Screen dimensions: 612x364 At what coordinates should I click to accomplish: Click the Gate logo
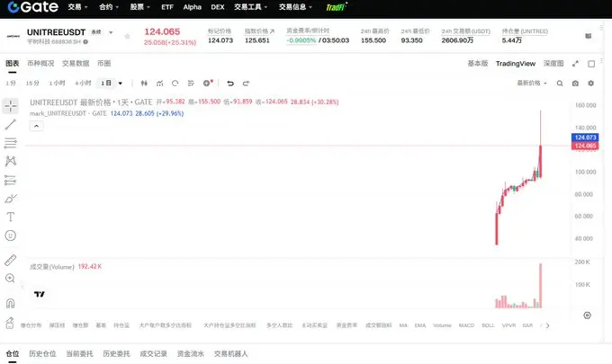point(32,6)
